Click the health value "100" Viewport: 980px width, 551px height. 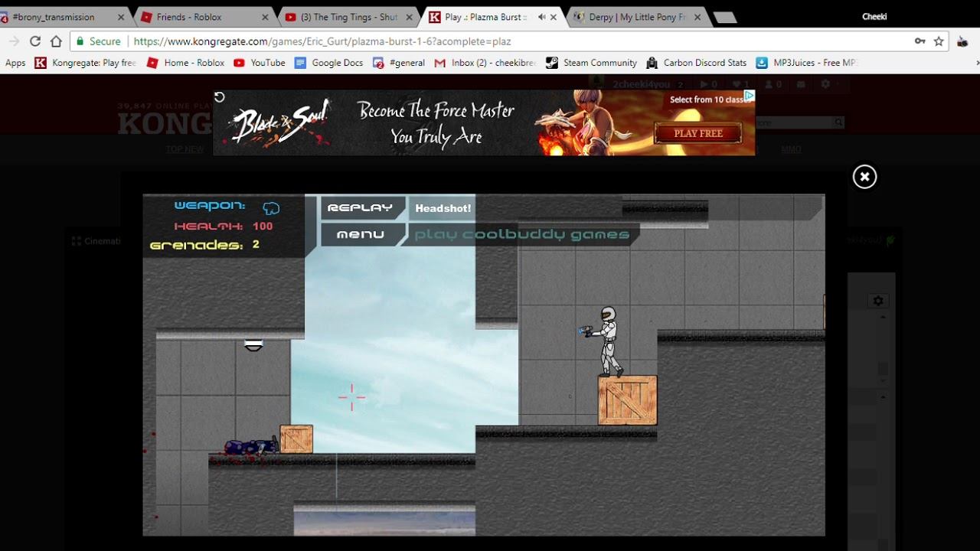tap(263, 227)
